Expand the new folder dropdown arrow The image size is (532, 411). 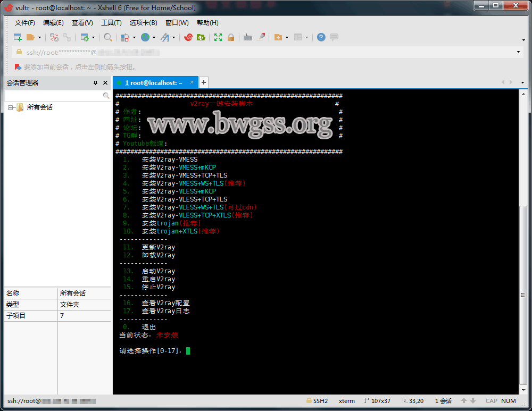click(x=287, y=37)
